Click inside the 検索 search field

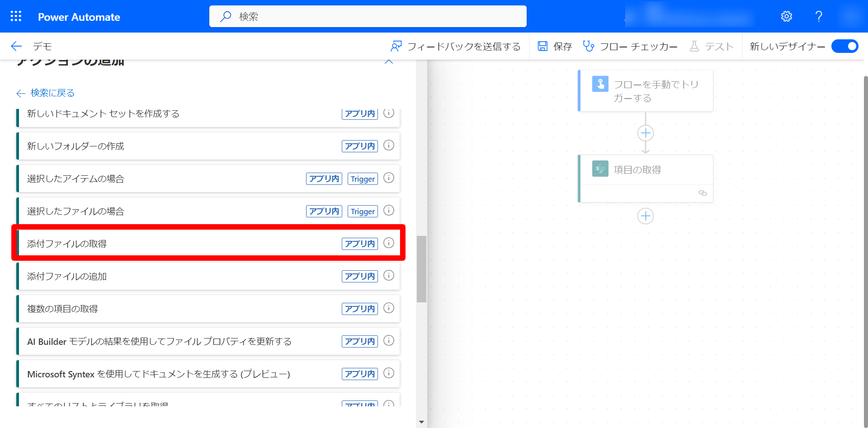(367, 16)
